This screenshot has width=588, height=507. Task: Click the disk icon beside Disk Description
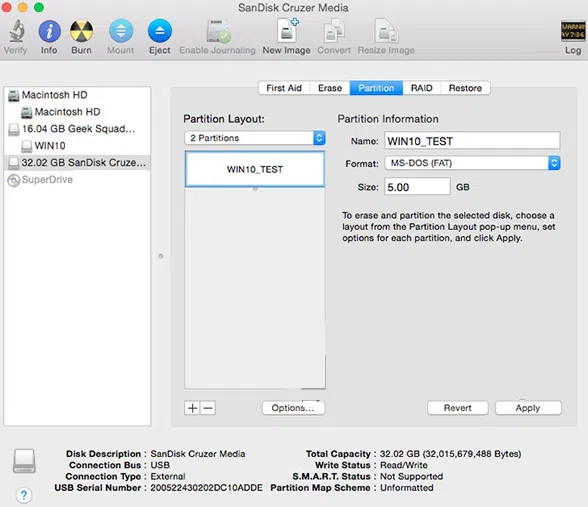tap(24, 461)
